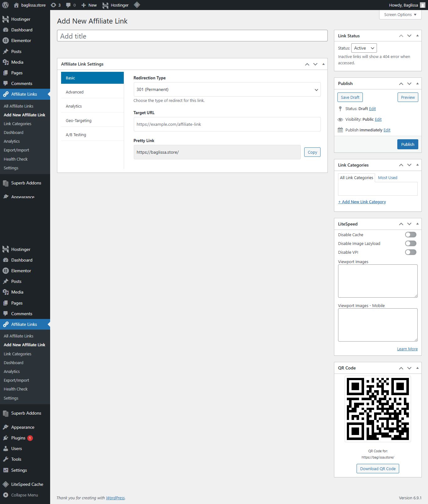This screenshot has height=504, width=428.
Task: Click the Collapse Menu arrow icon
Action: click(x=6, y=495)
